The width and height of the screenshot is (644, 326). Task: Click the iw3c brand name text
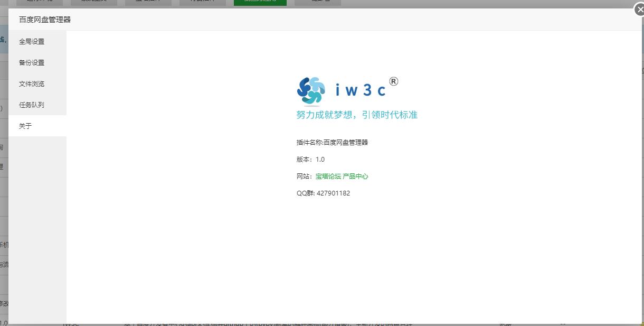361,90
